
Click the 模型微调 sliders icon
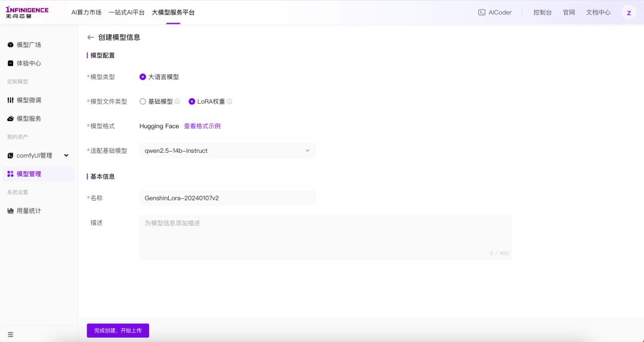coord(11,100)
